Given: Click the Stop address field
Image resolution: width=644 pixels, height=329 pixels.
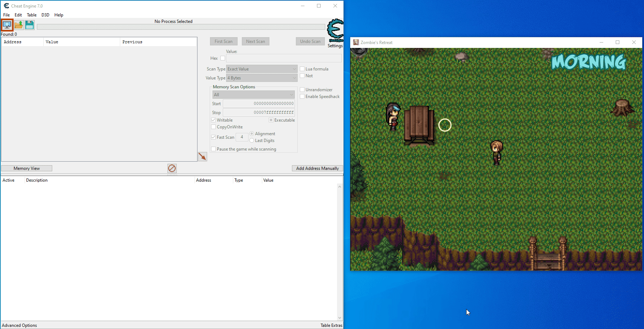Looking at the screenshot, I should [259, 112].
